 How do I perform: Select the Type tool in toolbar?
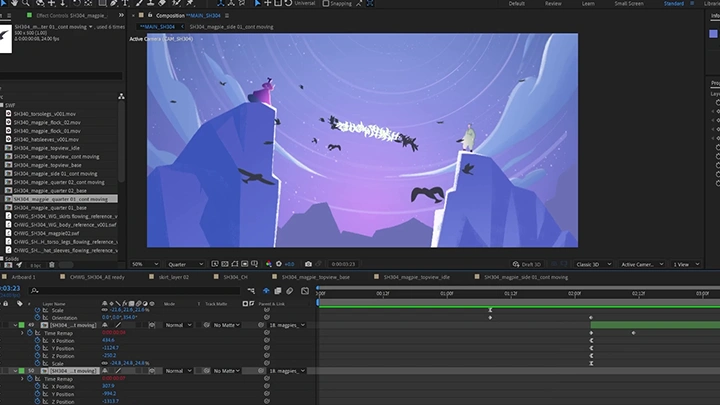pyautogui.click(x=125, y=3)
